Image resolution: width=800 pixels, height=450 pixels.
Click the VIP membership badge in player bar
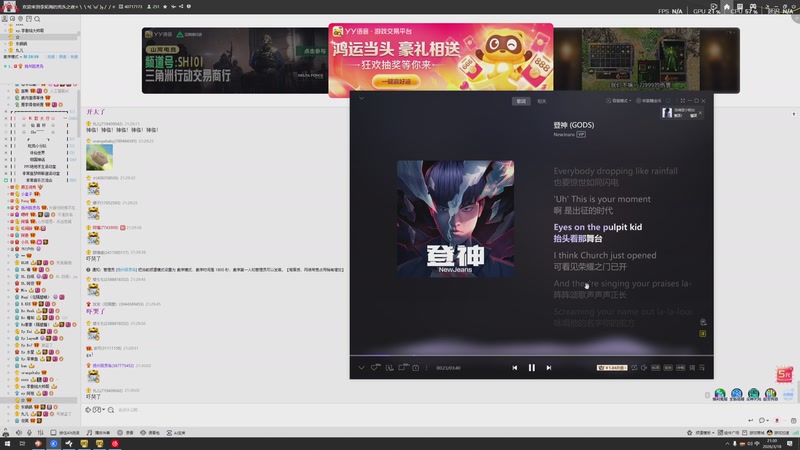[612, 367]
